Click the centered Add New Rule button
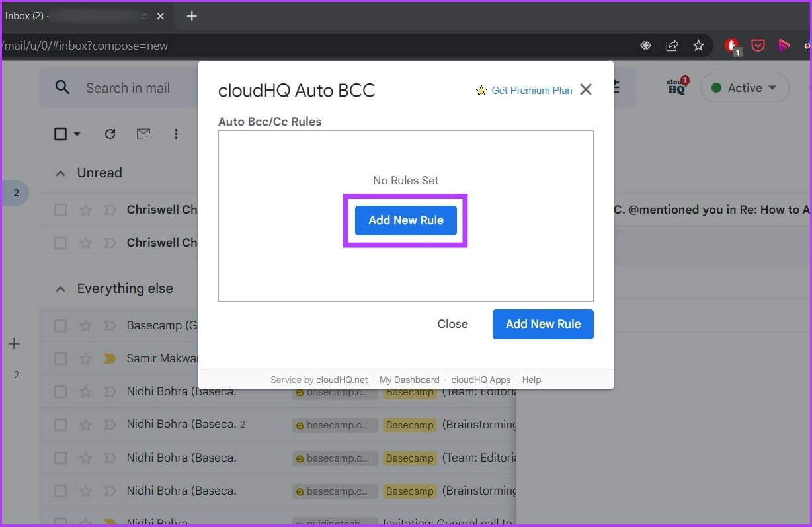 click(405, 220)
